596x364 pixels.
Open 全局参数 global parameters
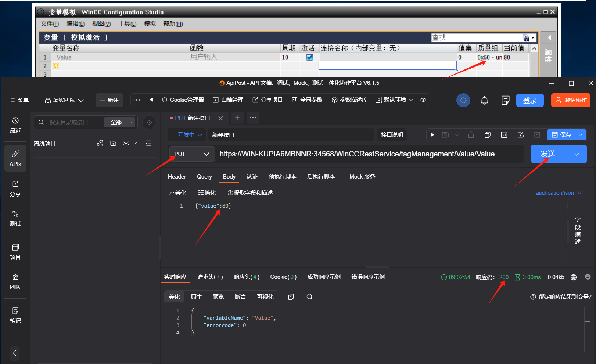coord(307,100)
